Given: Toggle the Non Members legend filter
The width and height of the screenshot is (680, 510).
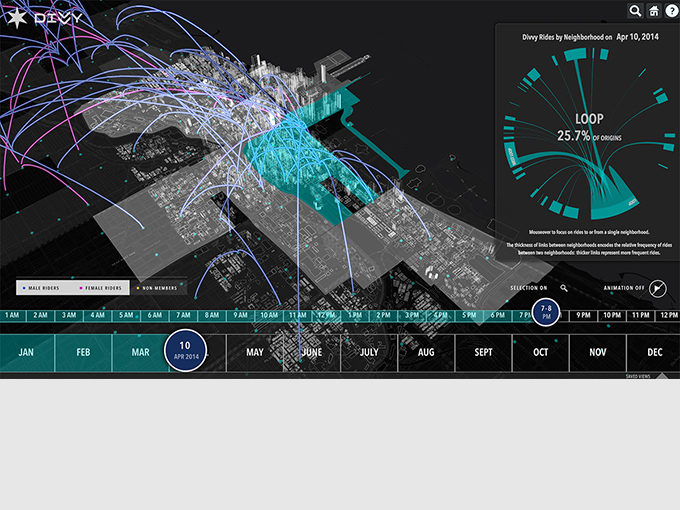Looking at the screenshot, I should pyautogui.click(x=157, y=288).
